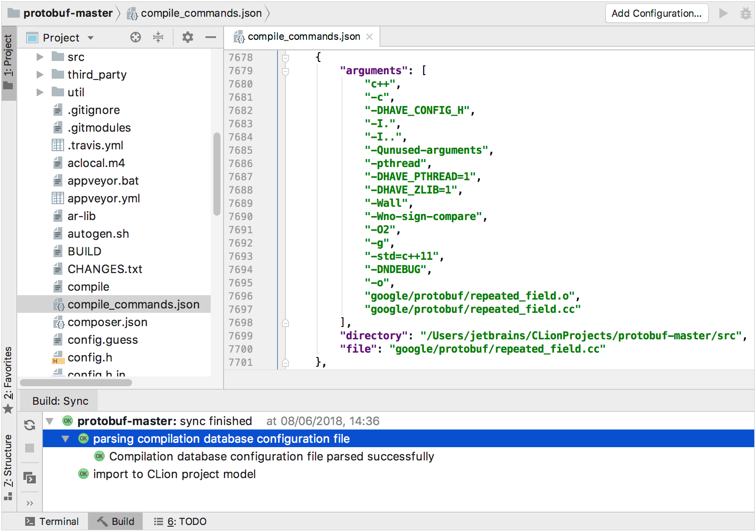Click the Rerun sync refresh icon

coord(30,425)
